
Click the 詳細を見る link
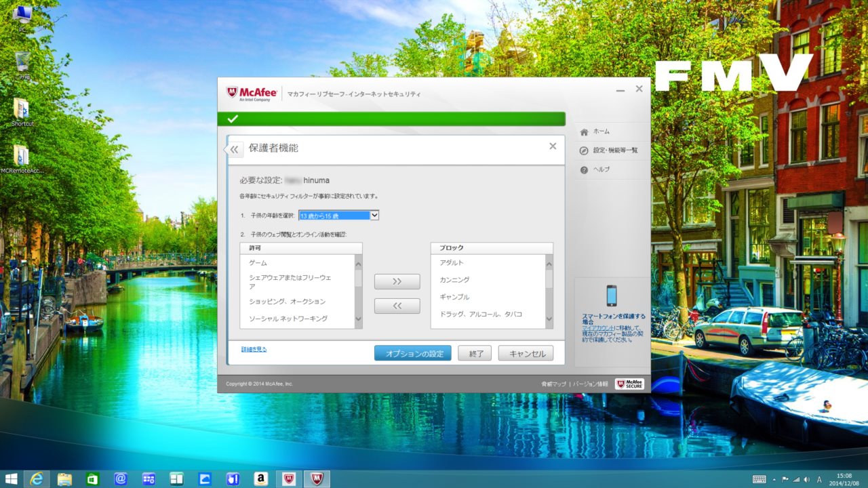pos(254,350)
